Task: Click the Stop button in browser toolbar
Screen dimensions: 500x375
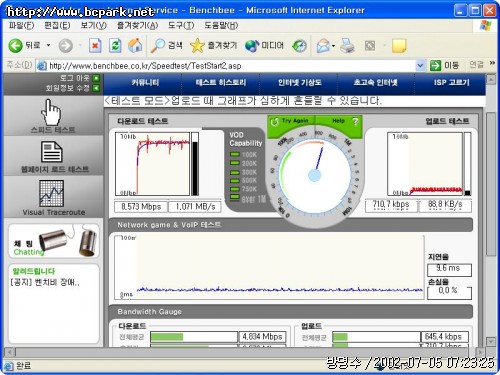Action: tap(95, 45)
